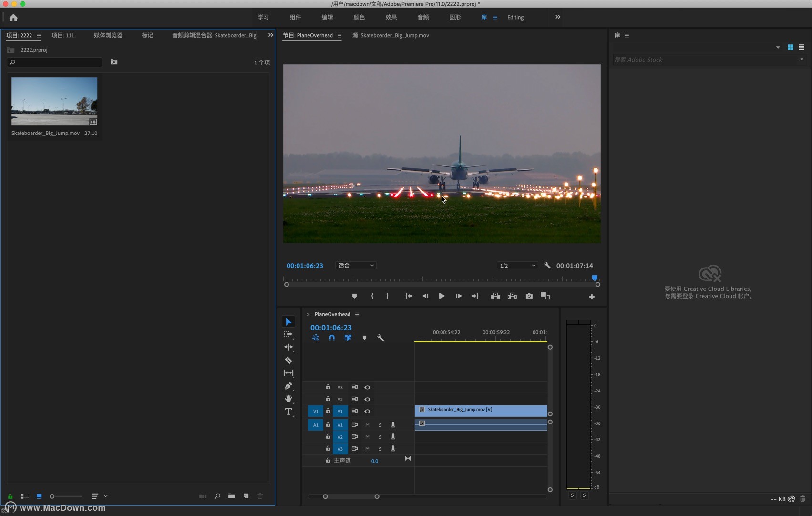Step forward one frame
This screenshot has width=812, height=516.
459,296
